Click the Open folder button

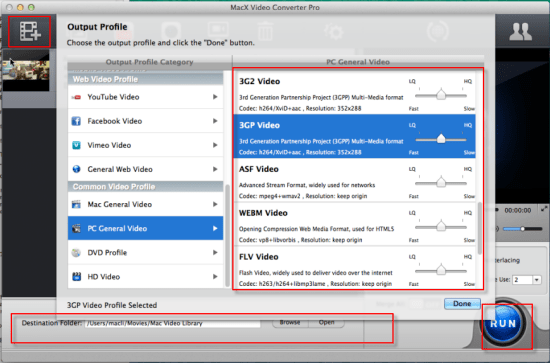(326, 322)
